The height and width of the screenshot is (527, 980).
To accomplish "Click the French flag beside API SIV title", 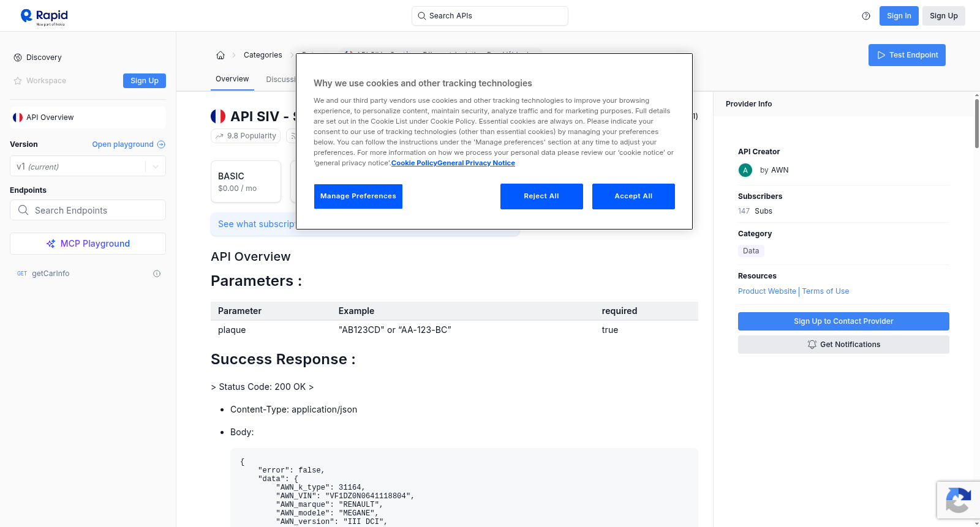I will click(x=218, y=116).
